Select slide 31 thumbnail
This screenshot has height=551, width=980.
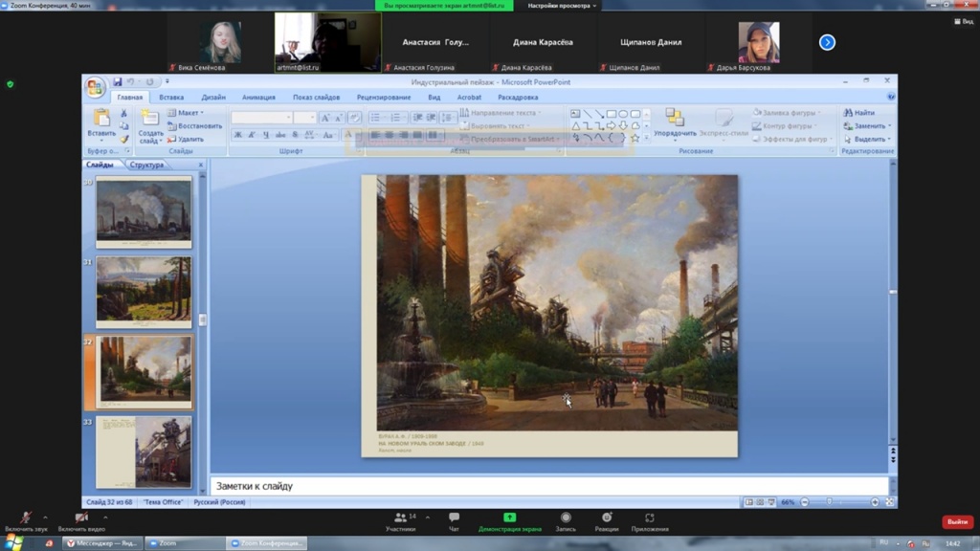[x=144, y=292]
